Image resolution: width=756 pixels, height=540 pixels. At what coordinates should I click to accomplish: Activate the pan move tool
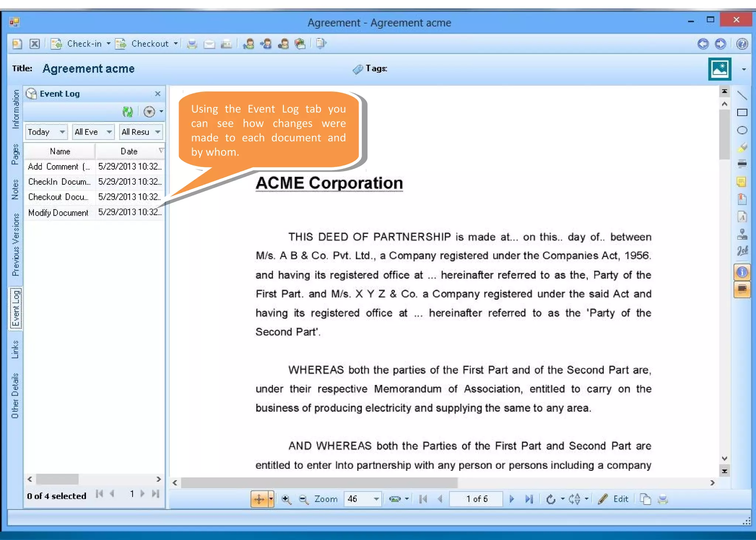point(259,499)
